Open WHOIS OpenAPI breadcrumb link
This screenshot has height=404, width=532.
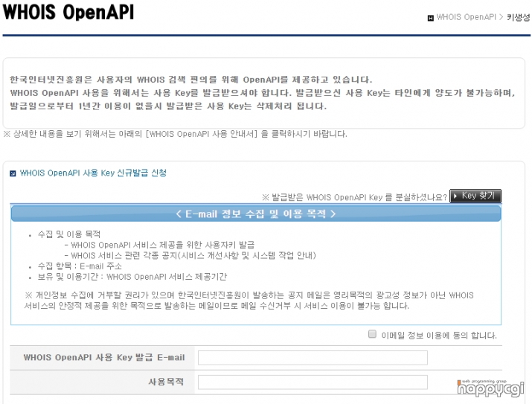467,17
